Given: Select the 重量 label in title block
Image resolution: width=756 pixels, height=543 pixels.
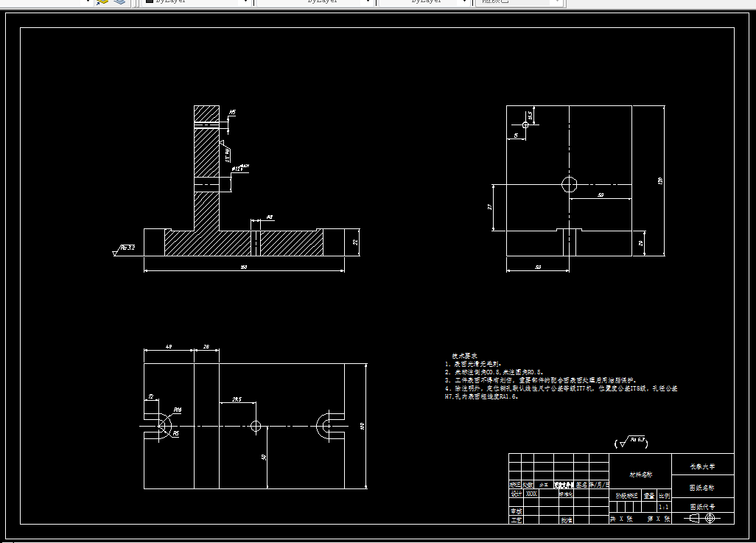Looking at the screenshot, I should point(649,495).
